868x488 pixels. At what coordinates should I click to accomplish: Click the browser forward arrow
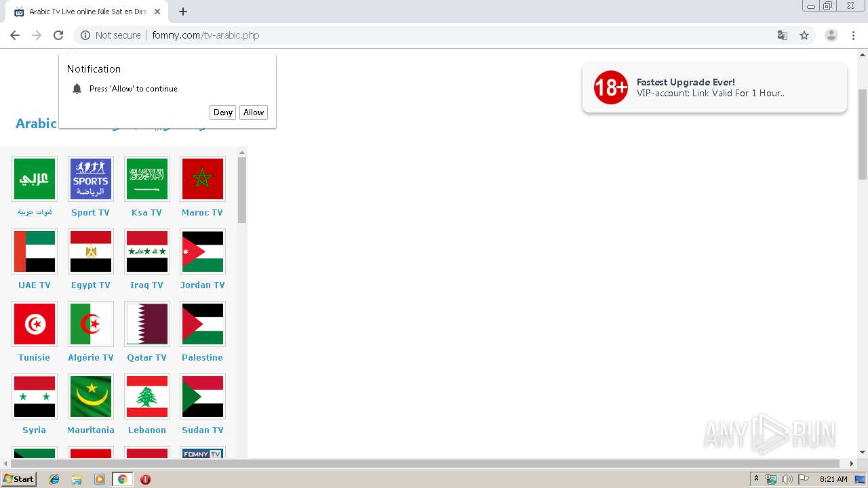tap(37, 35)
